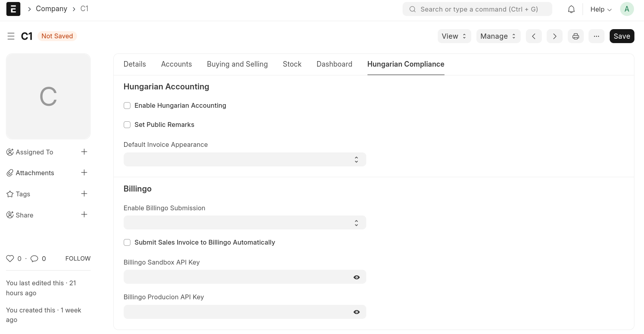Show the Billingo Sandbox API Key
The image size is (644, 334).
[356, 277]
